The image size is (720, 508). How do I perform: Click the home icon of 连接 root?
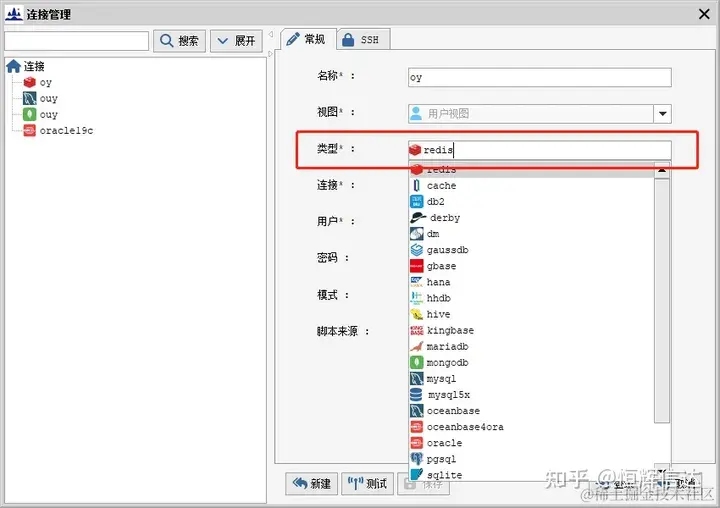point(13,66)
